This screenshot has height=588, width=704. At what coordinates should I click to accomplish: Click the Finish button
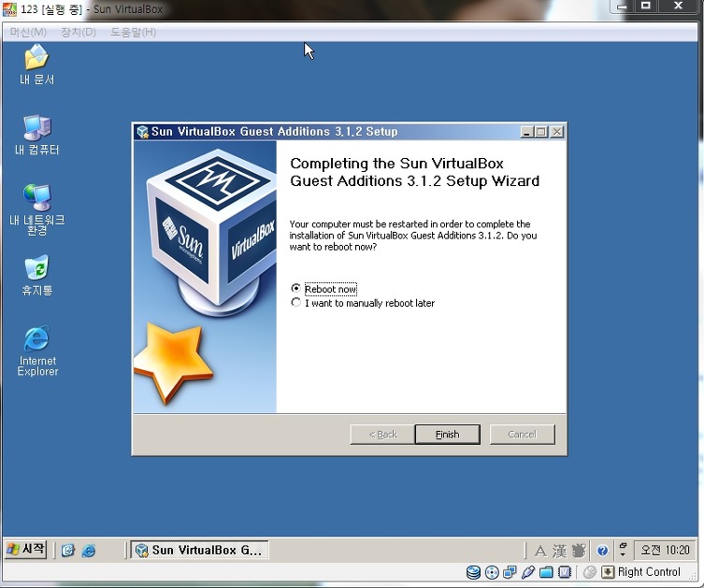[448, 434]
